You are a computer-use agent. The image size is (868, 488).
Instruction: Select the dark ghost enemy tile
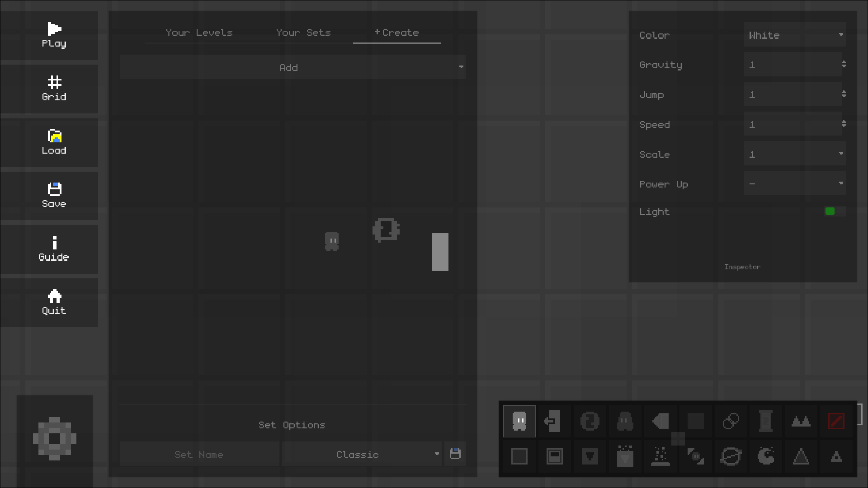[625, 421]
